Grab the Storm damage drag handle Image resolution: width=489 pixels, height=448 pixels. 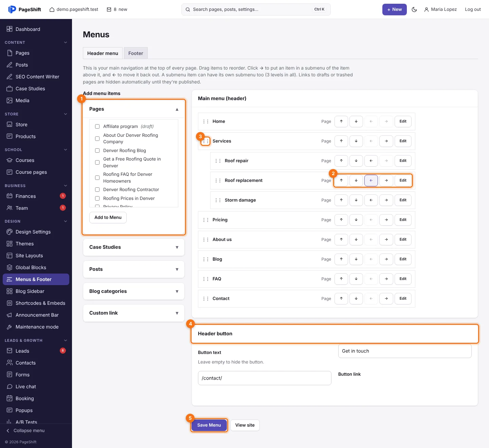point(218,200)
